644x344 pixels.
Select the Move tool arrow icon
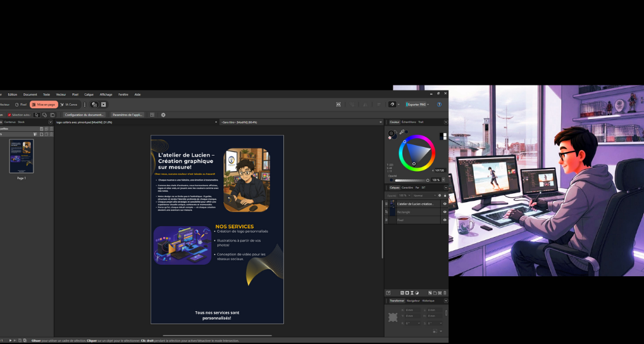(x=37, y=115)
